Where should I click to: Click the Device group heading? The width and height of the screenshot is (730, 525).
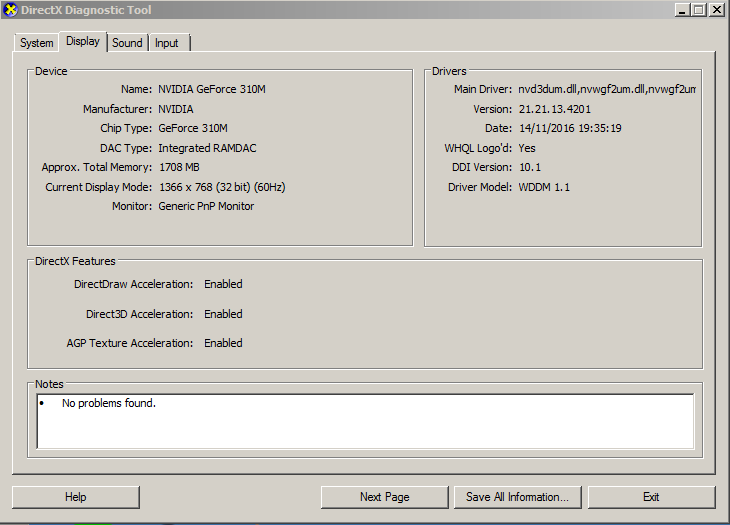pos(51,71)
